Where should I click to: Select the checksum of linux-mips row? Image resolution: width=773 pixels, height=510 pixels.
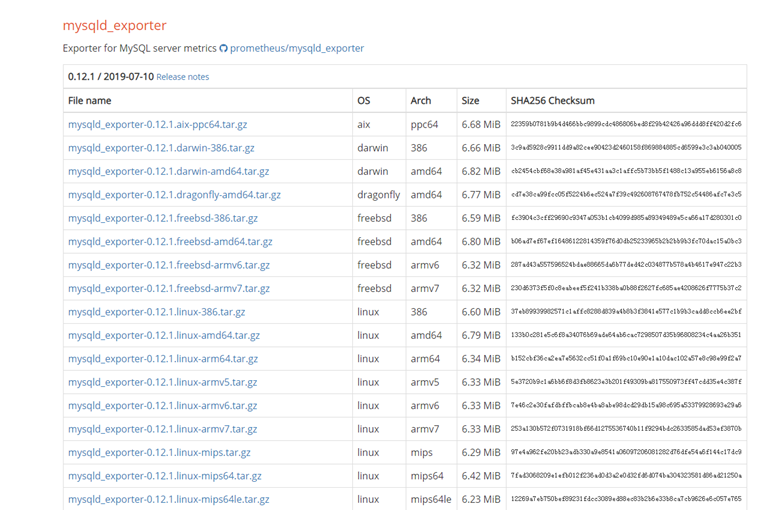pos(626,452)
